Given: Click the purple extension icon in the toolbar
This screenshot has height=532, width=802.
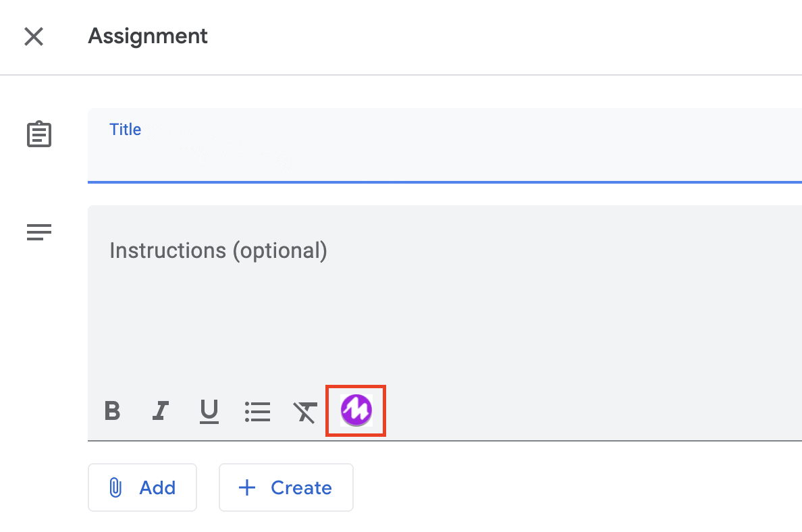Looking at the screenshot, I should pyautogui.click(x=356, y=410).
